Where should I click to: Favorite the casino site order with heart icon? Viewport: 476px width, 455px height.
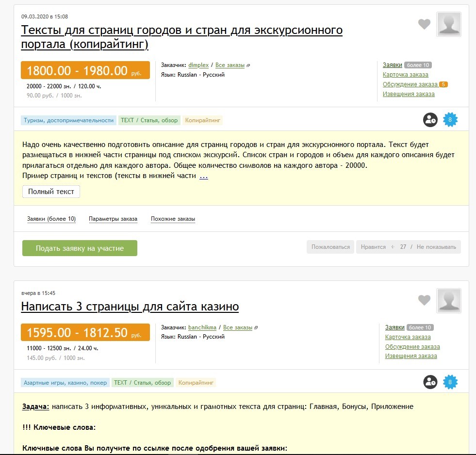[x=424, y=300]
